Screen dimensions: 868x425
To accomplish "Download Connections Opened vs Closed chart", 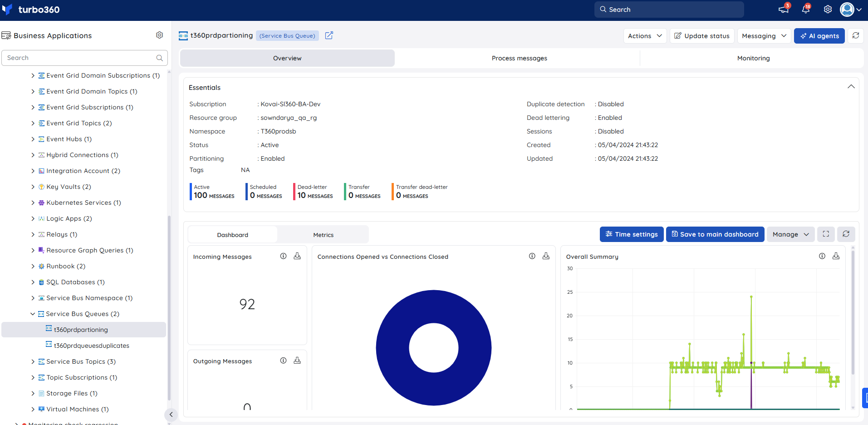I will click(546, 256).
